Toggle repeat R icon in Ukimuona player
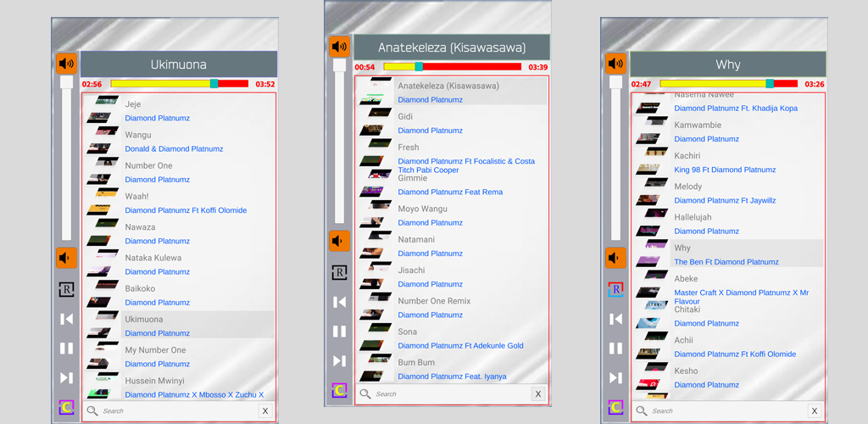Image resolution: width=868 pixels, height=424 pixels. 66,289
